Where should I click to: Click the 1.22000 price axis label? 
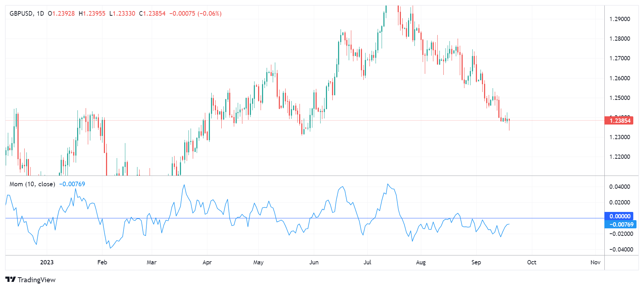620,157
